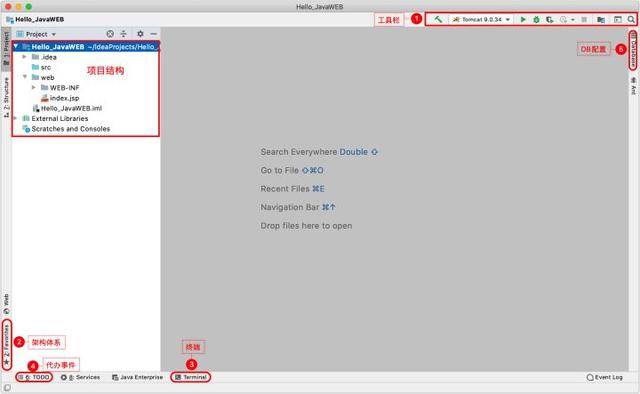Click the Build Project hammer icon
Image resolution: width=640 pixels, height=394 pixels.
click(438, 19)
